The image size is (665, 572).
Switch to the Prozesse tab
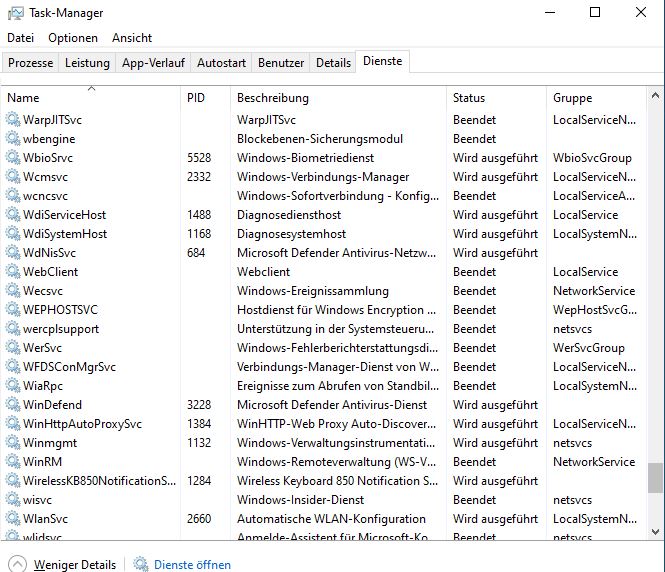(31, 63)
